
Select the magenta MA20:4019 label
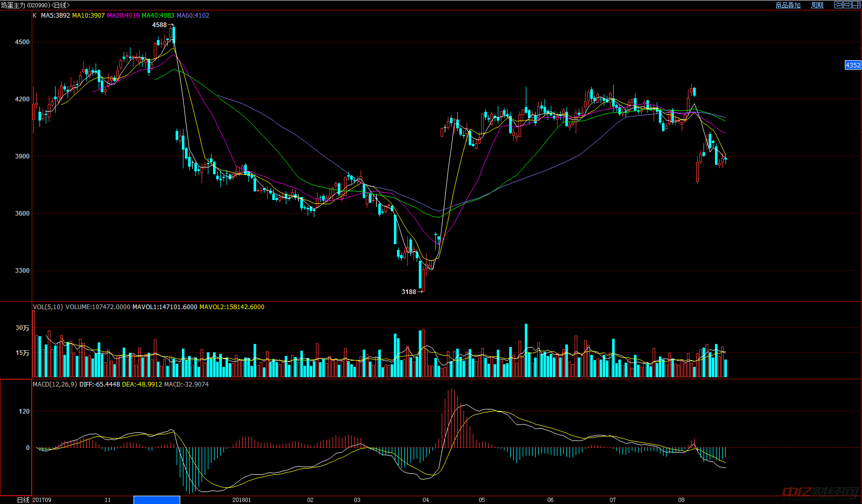123,16
